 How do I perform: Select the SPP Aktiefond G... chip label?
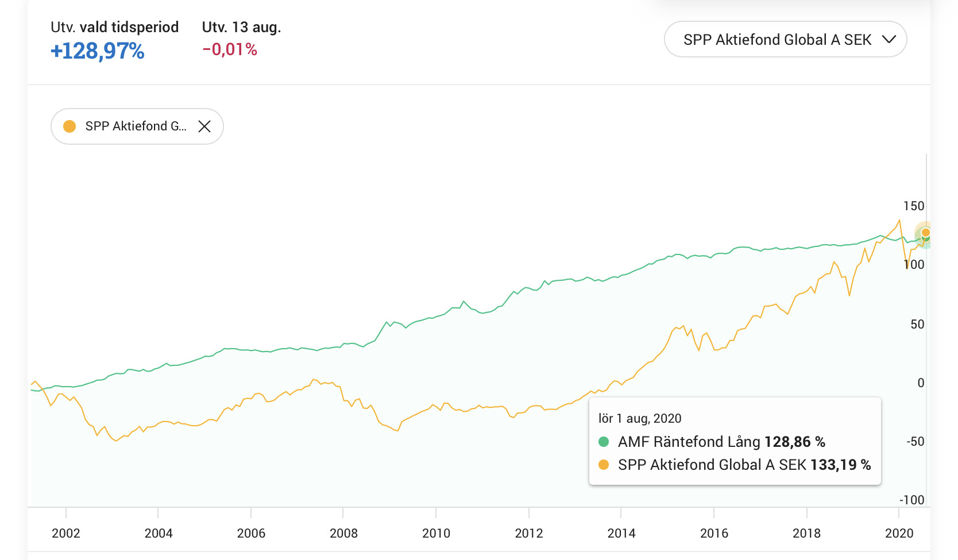136,126
